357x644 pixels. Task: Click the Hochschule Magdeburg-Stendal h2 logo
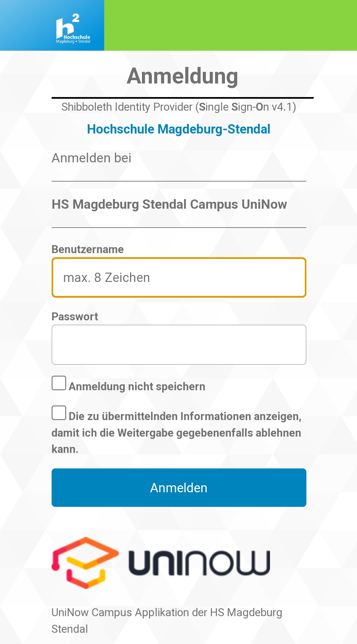click(x=72, y=29)
